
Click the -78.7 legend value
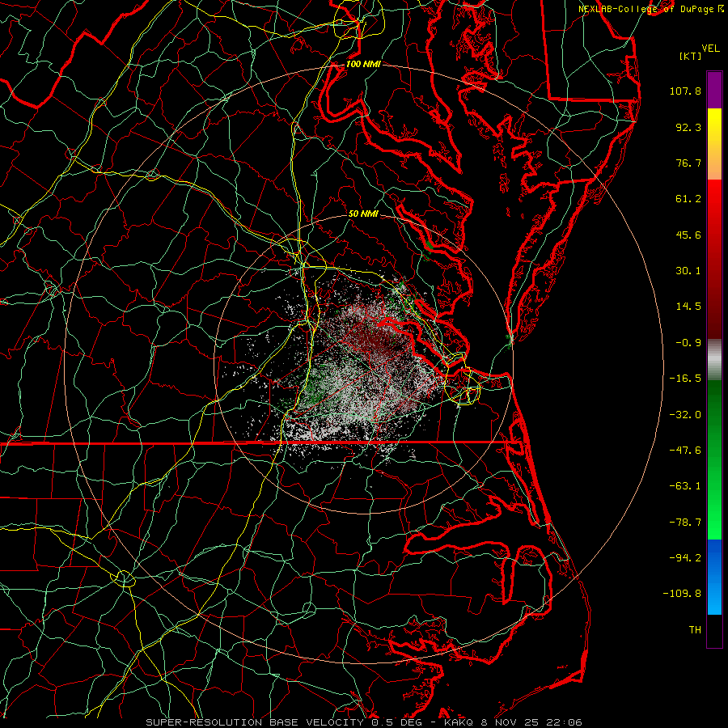[685, 523]
